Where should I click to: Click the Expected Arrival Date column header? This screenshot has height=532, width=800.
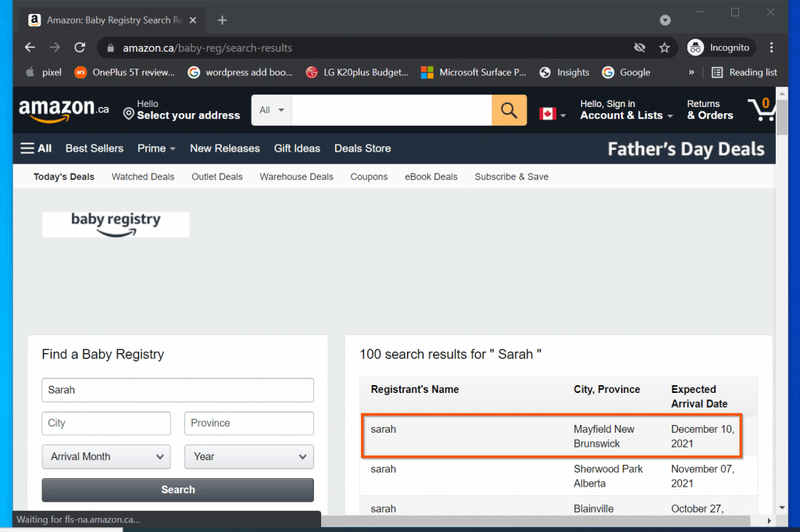(699, 396)
